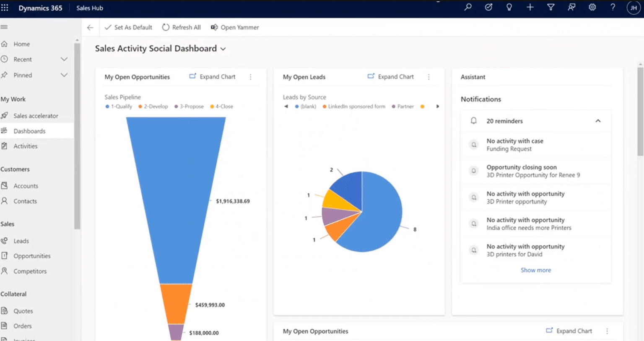
Task: Open the Sales Activity Social Dashboard selector
Action: pyautogui.click(x=223, y=48)
